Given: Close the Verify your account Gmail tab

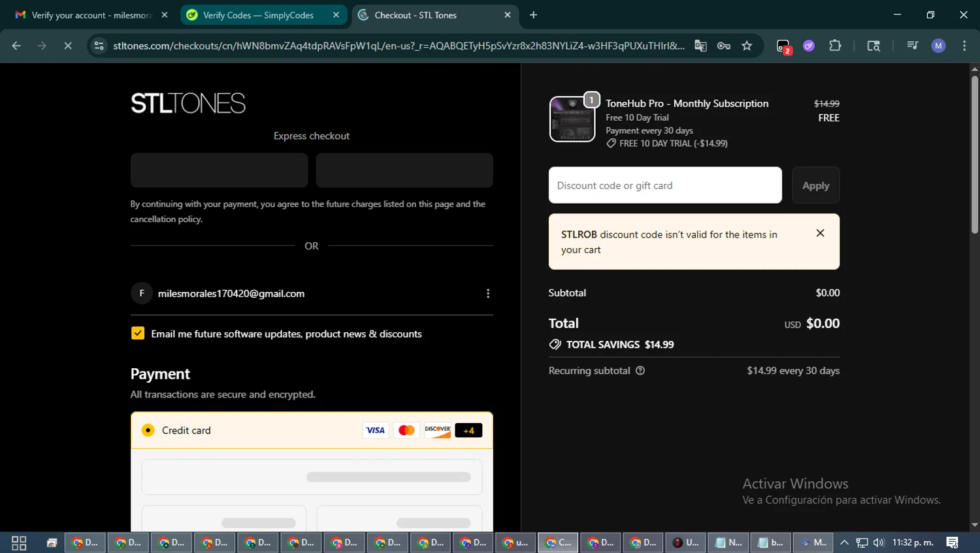Looking at the screenshot, I should 165,15.
